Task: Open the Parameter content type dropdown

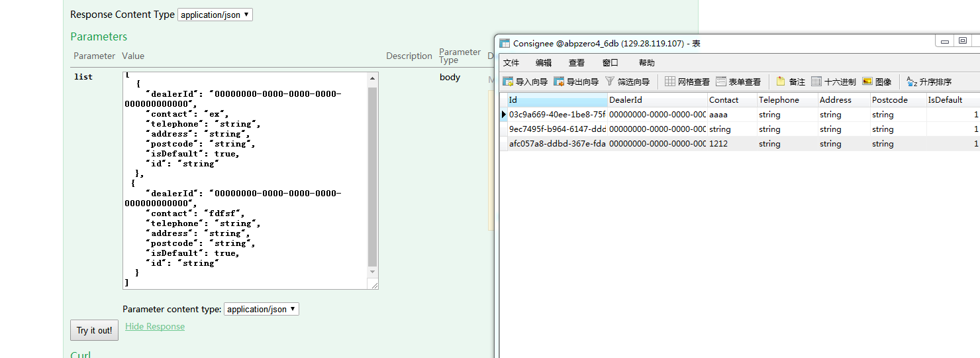Action: point(262,309)
